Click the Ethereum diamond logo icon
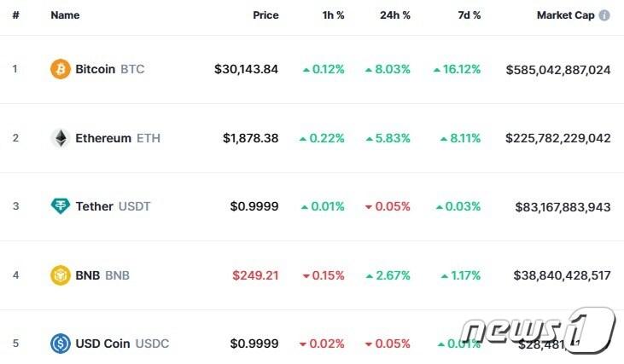This screenshot has width=624, height=364. (x=61, y=138)
